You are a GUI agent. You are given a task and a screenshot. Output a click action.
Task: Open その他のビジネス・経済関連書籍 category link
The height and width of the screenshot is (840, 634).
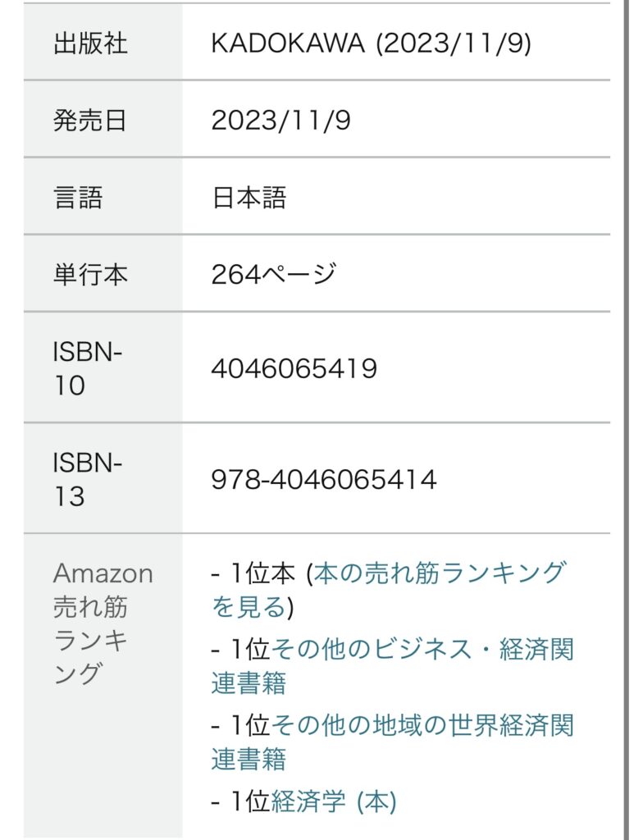click(x=422, y=650)
